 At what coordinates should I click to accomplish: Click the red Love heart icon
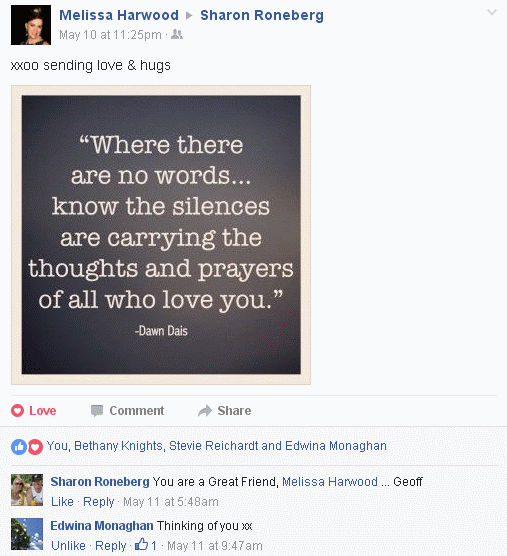17,411
